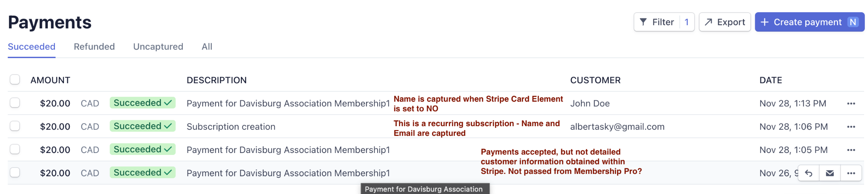Click the funnel Filter icon
This screenshot has width=868, height=194.
(643, 22)
